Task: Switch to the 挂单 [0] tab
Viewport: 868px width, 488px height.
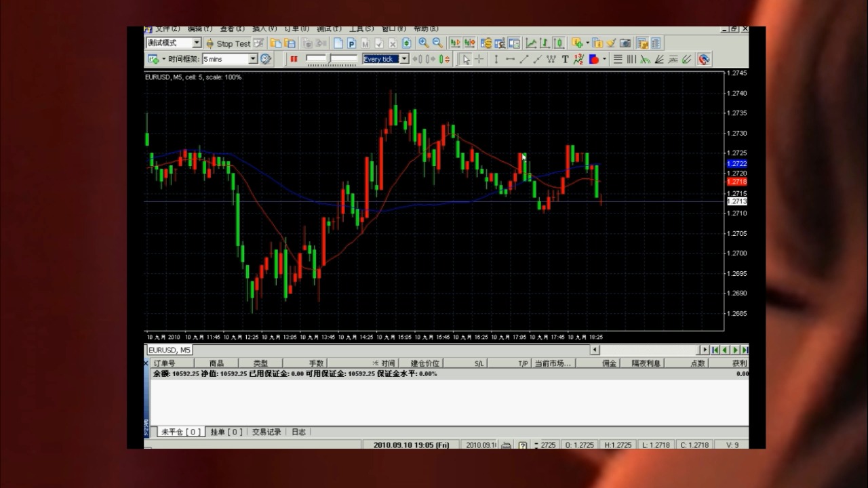Action: [x=226, y=432]
